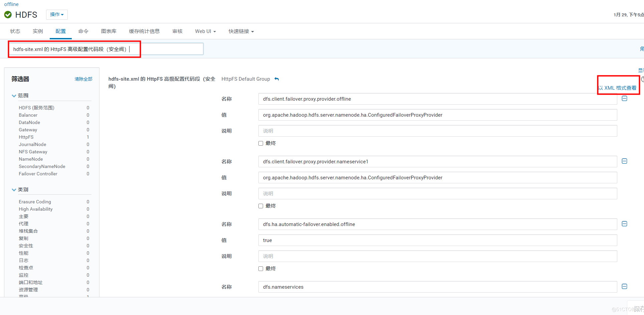Image resolution: width=644 pixels, height=315 pixels.
Task: Click the configuration search input field
Action: tap(106, 49)
